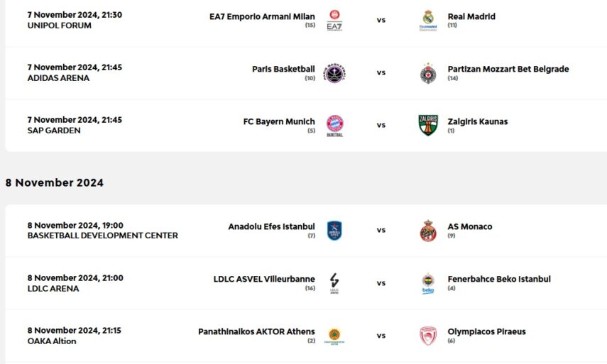Open Panathinaikos AKTOR Athens team link
This screenshot has width=607, height=364.
(256, 331)
